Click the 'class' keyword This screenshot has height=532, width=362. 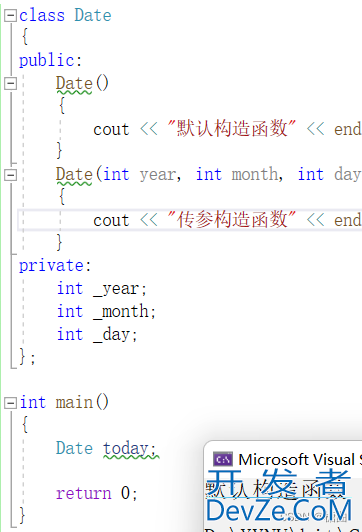[42, 16]
